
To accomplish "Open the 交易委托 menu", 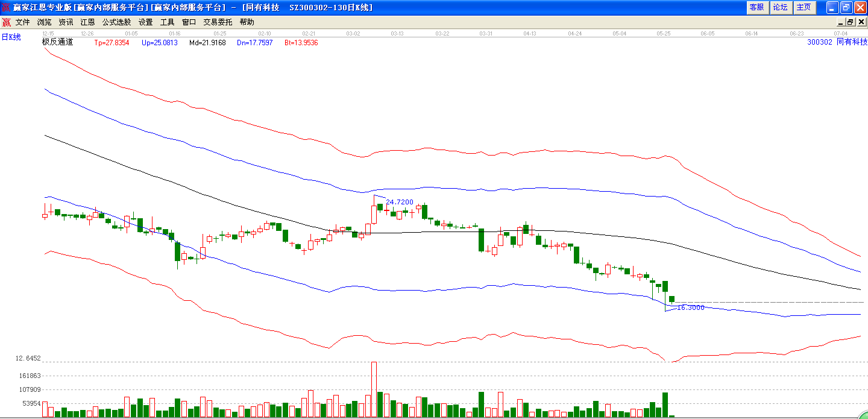I will [218, 22].
